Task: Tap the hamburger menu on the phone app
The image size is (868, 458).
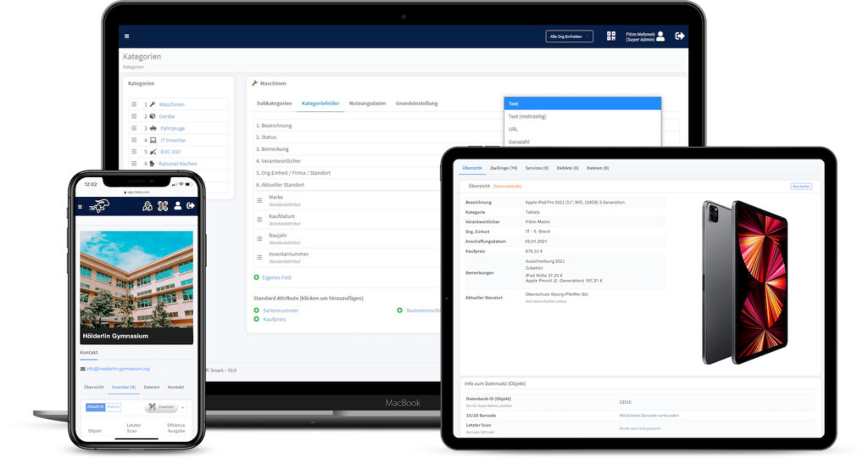Action: (81, 206)
